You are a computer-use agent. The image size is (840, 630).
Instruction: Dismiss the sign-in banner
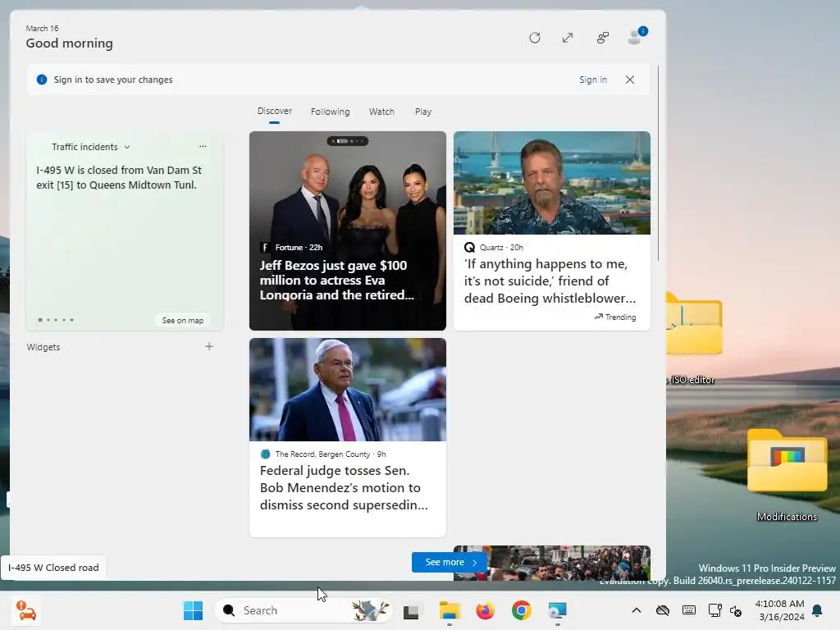(x=630, y=80)
